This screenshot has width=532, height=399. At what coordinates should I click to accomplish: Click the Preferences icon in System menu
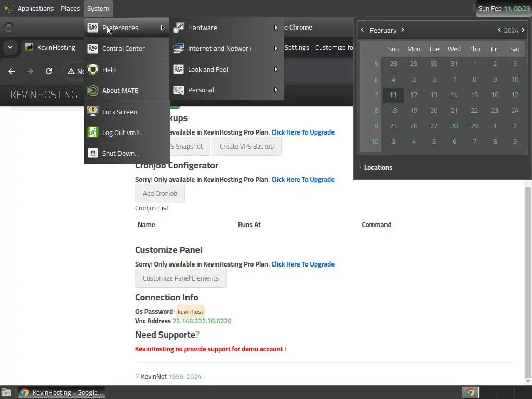tap(92, 28)
